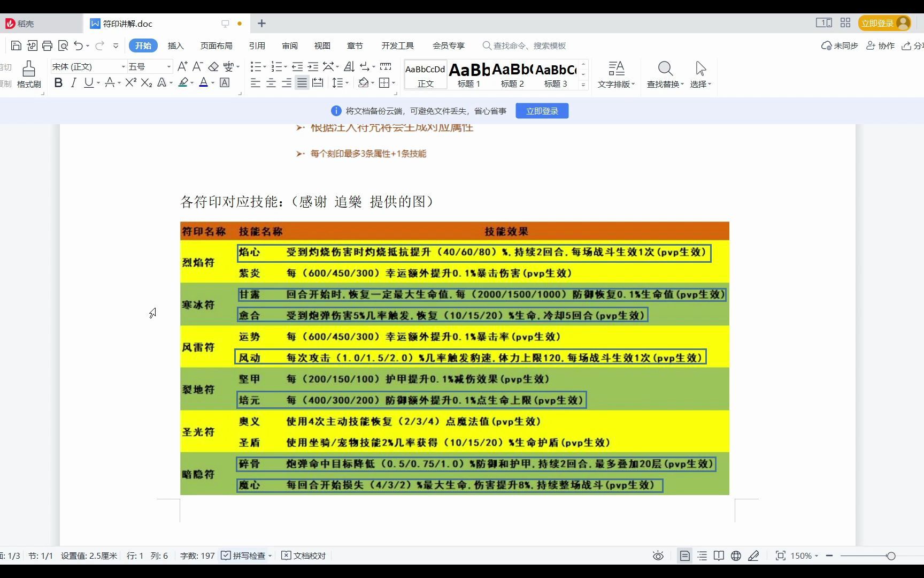Apply the blue font color
Image resolution: width=924 pixels, height=578 pixels.
[203, 82]
